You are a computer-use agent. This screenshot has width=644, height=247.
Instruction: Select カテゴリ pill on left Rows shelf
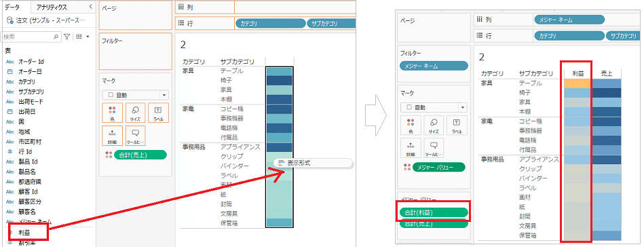[270, 24]
